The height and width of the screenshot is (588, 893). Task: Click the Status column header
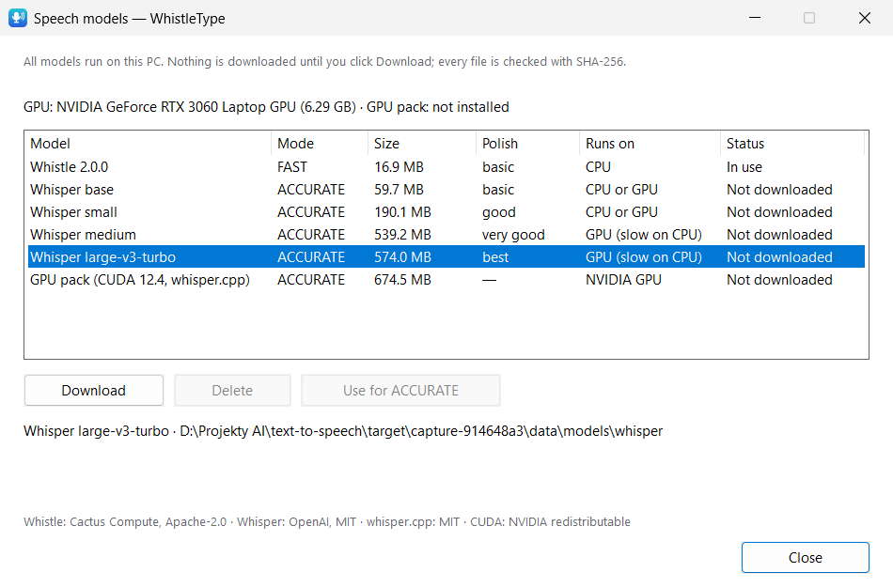[792, 144]
